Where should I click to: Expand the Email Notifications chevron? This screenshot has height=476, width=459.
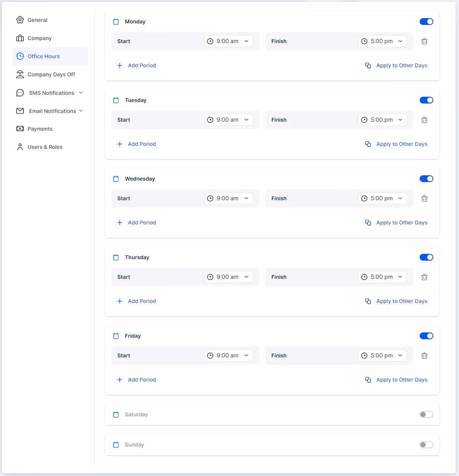pos(81,111)
